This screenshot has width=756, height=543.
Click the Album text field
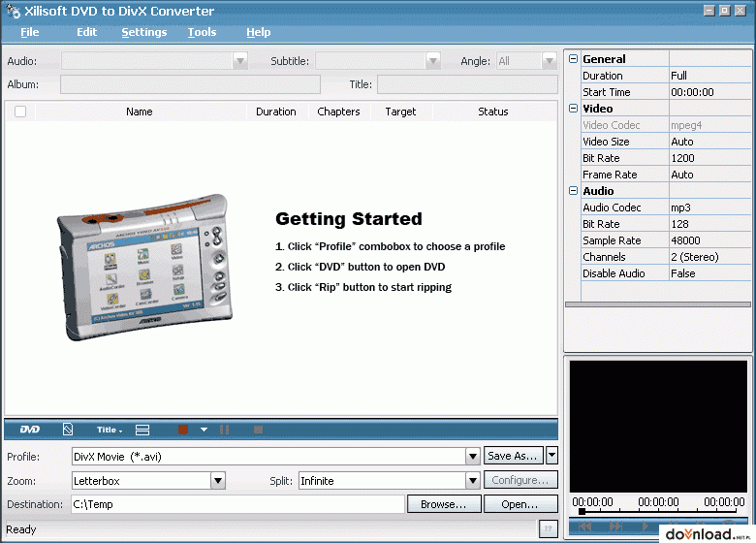pos(190,84)
